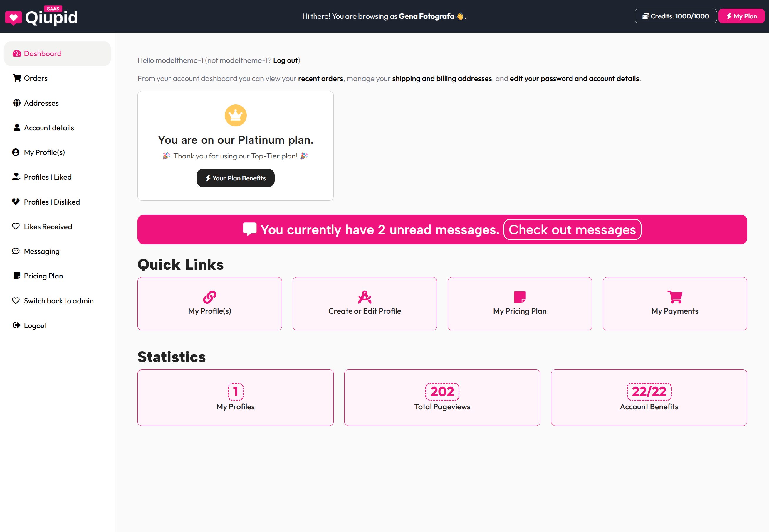Click the My Plan button top right

(741, 16)
